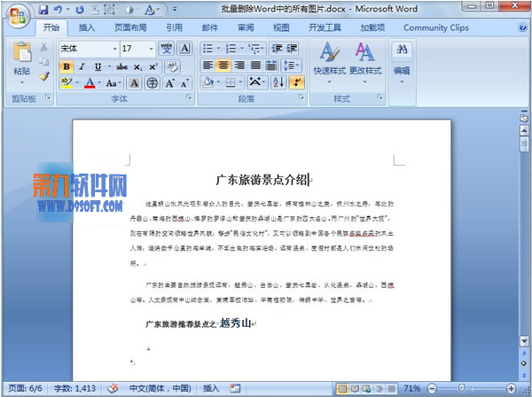Click the 页面: 6/6 page indicator
The image size is (532, 397).
(x=26, y=388)
